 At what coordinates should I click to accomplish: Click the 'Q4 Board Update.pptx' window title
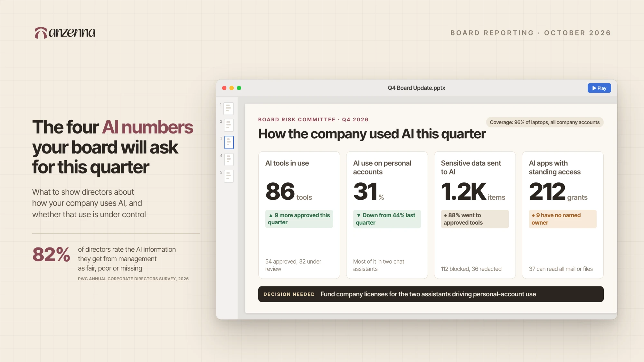click(x=416, y=88)
